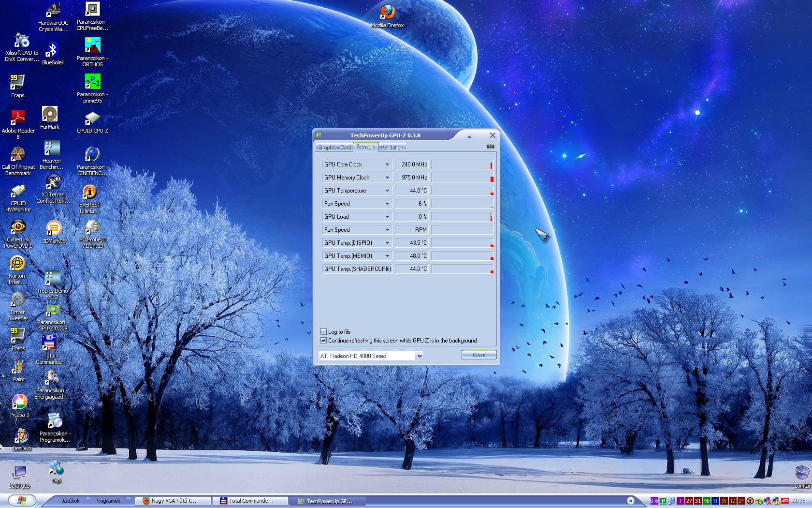Expand the GPU Core Clock sensor dropdown
The height and width of the screenshot is (508, 812).
pyautogui.click(x=387, y=164)
